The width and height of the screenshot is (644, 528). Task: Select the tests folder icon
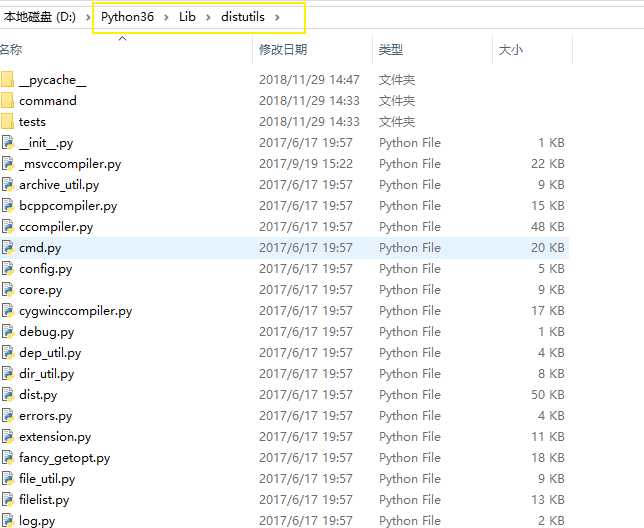7,122
